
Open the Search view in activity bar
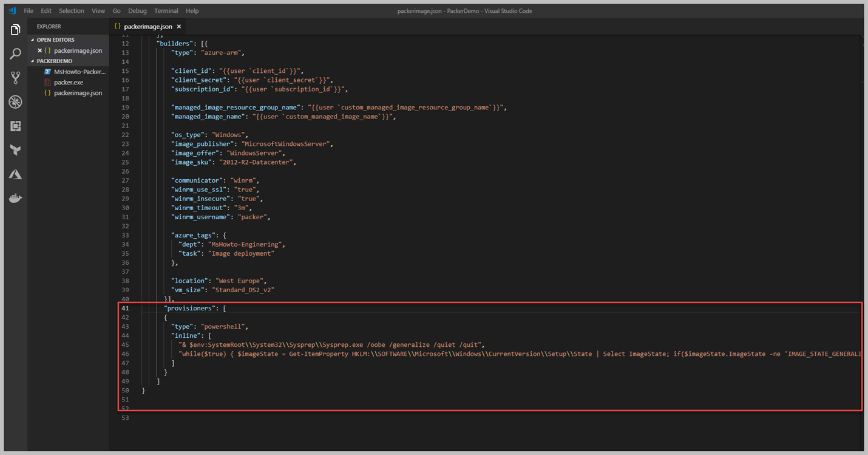coord(15,54)
